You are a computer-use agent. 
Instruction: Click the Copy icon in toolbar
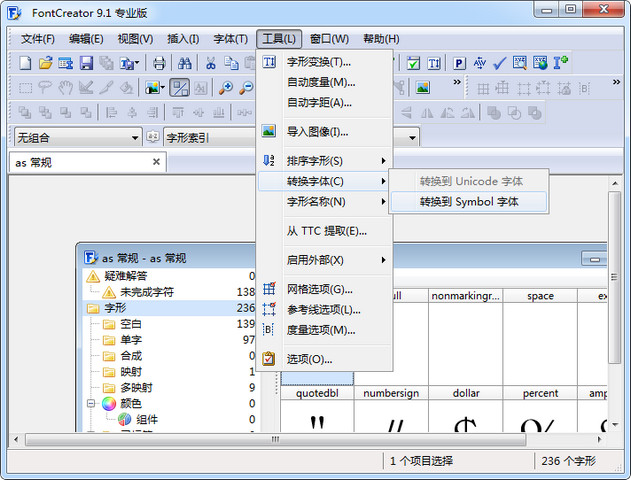pyautogui.click(x=231, y=63)
